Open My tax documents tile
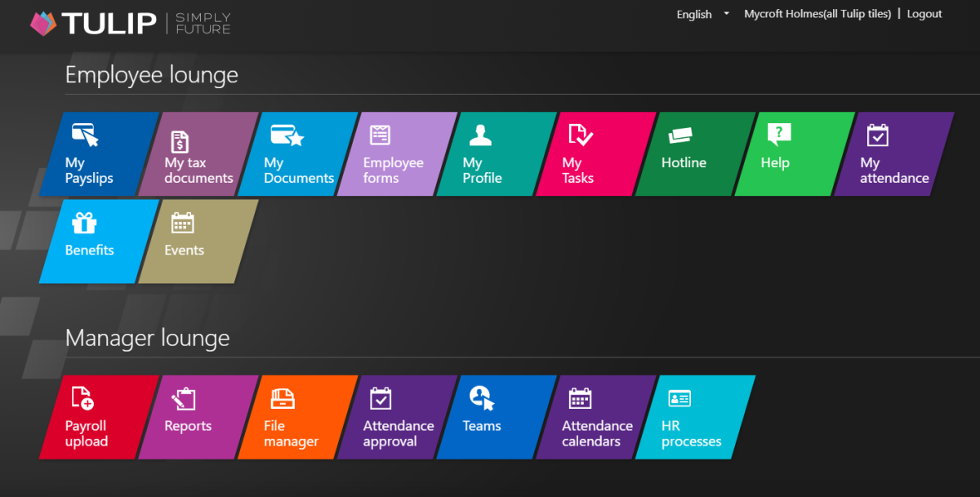The height and width of the screenshot is (497, 980). coord(198,154)
